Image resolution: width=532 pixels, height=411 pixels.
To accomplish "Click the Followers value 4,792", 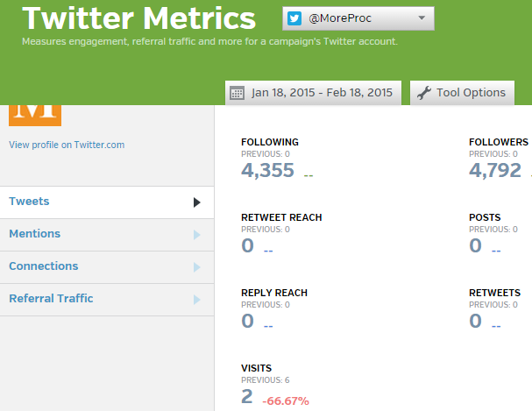I will coord(495,170).
